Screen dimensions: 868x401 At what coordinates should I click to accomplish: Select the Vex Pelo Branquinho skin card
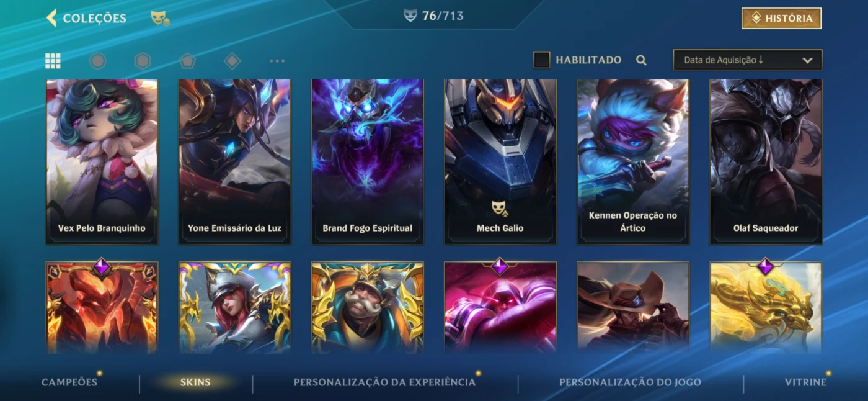click(102, 161)
